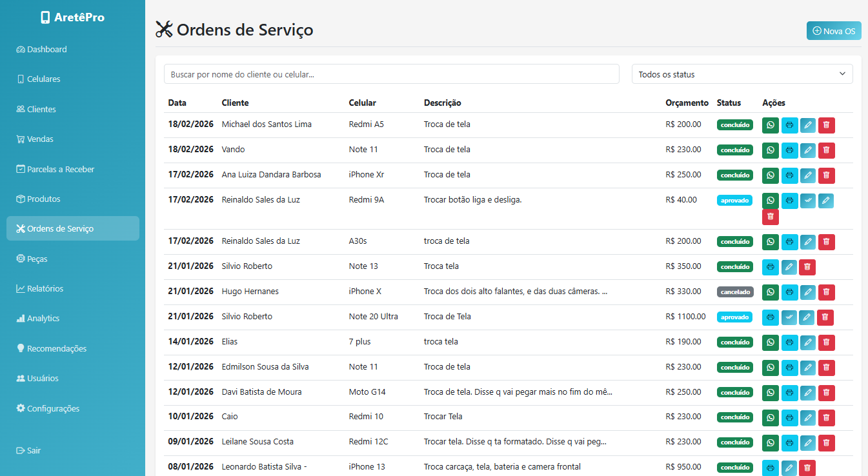Screen dimensions: 868x476
Task: Edit Ana Luiza Dandara Barbosa's iPhone Xr order
Action: pyautogui.click(x=808, y=175)
